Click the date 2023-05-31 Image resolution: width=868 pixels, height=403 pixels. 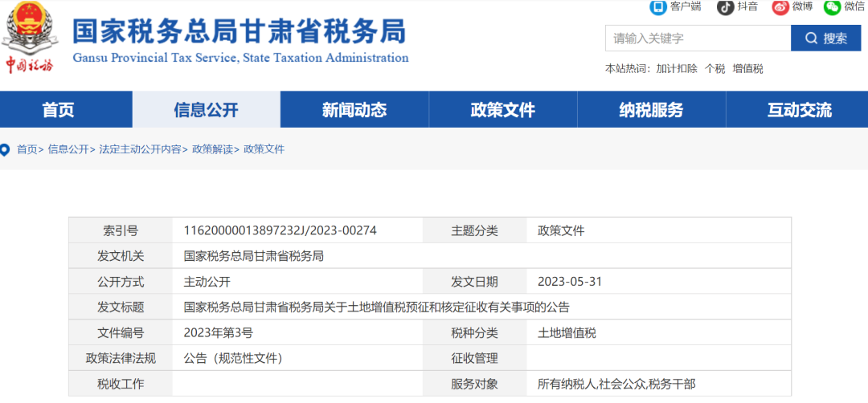click(x=570, y=282)
